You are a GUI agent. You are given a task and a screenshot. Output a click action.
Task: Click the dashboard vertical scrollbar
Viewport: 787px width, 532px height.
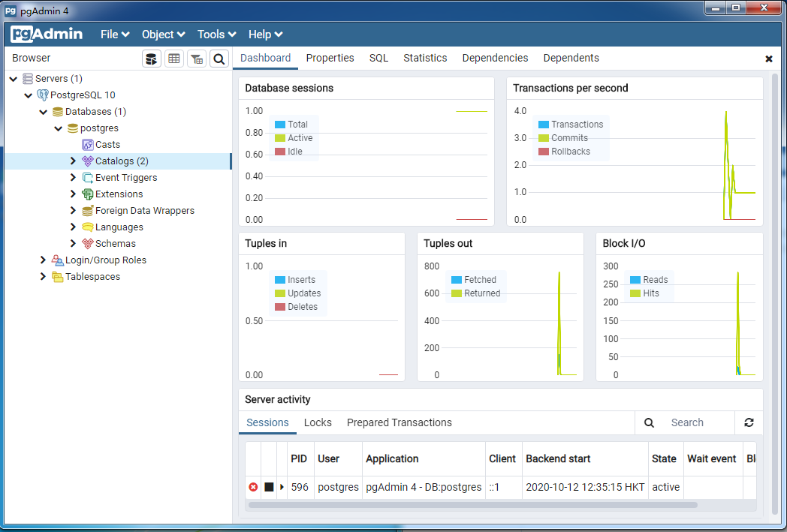tap(774, 296)
